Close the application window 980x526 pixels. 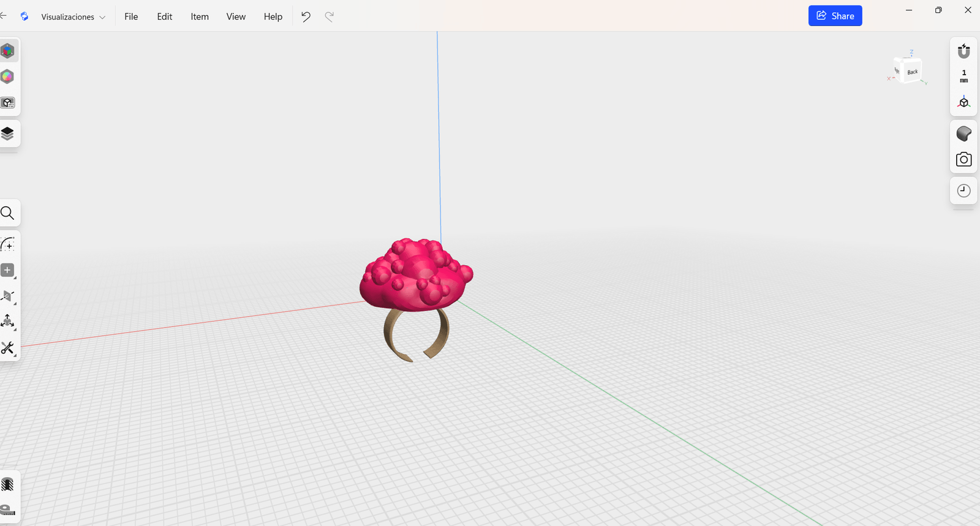click(968, 10)
